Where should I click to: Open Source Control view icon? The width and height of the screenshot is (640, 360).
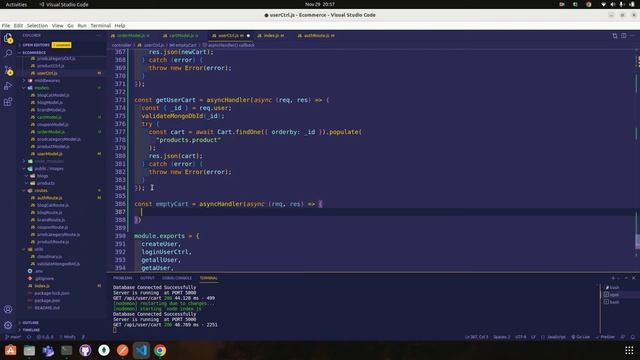click(x=8, y=70)
